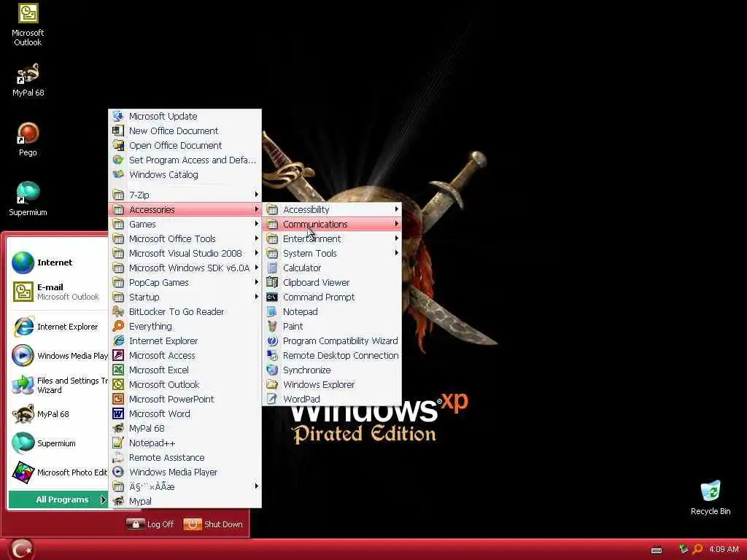Open the garbled-name folder above Mypal
Image resolution: width=747 pixels, height=560 pixels.
185,486
